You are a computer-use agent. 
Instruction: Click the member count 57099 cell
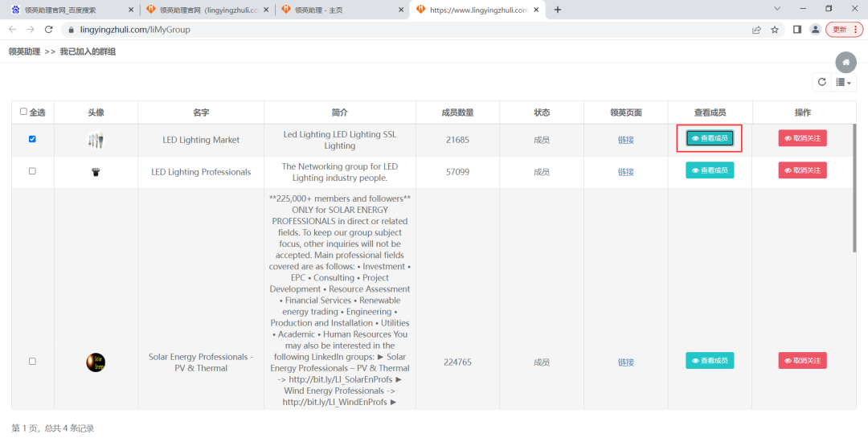[x=457, y=172]
